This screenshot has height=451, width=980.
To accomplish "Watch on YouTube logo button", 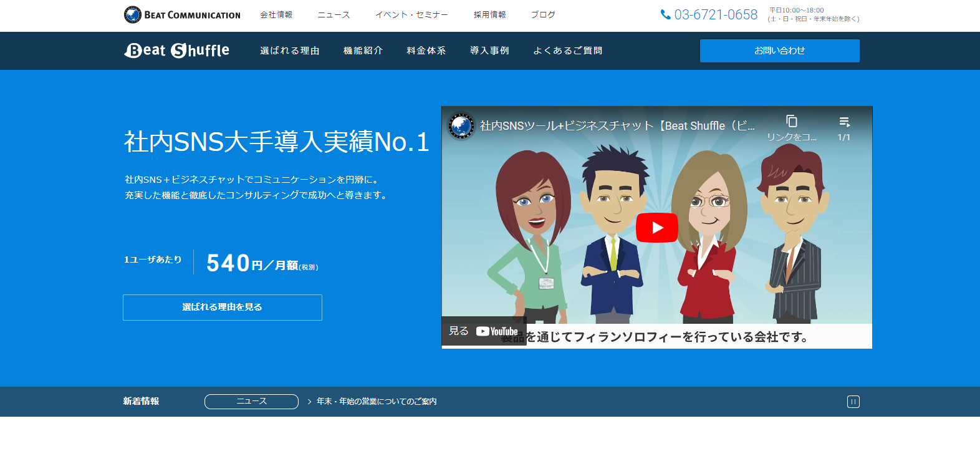I will 497,331.
